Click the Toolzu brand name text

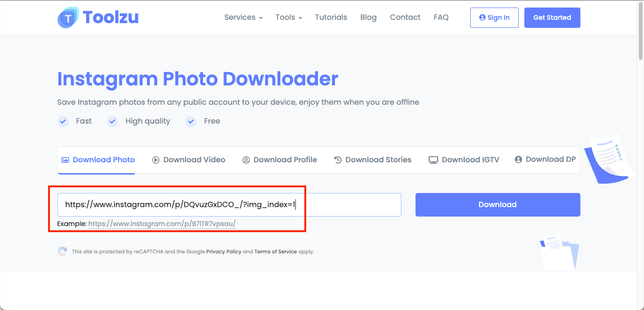click(x=111, y=17)
